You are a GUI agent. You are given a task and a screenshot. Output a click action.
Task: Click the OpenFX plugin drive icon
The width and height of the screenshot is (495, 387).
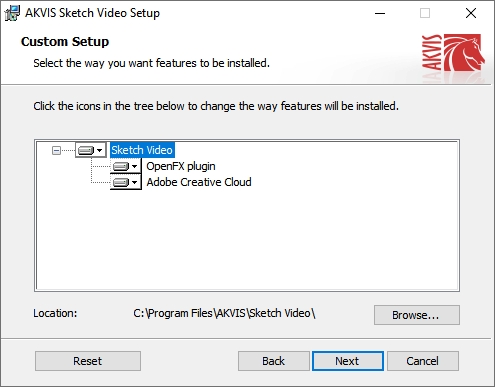(x=121, y=166)
